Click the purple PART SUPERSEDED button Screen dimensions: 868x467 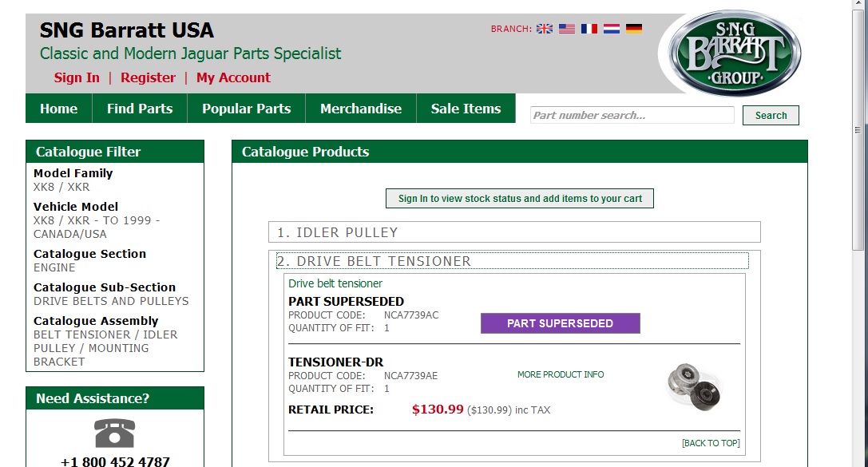tap(561, 323)
